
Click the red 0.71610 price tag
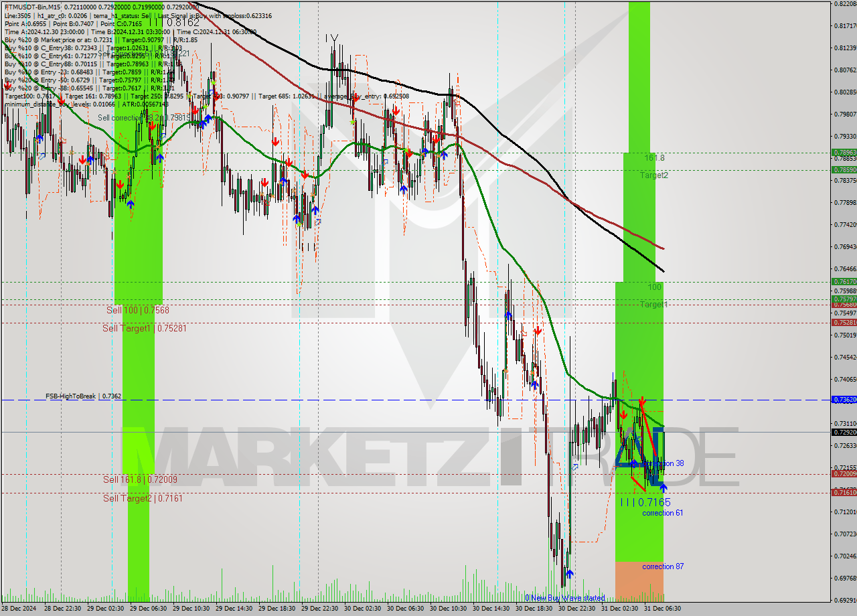(x=844, y=492)
